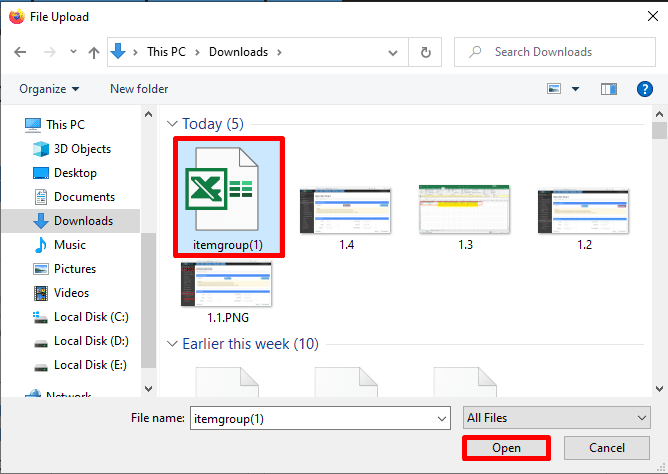668x474 pixels.
Task: Collapse the Earlier this week (10) group
Action: (x=172, y=344)
